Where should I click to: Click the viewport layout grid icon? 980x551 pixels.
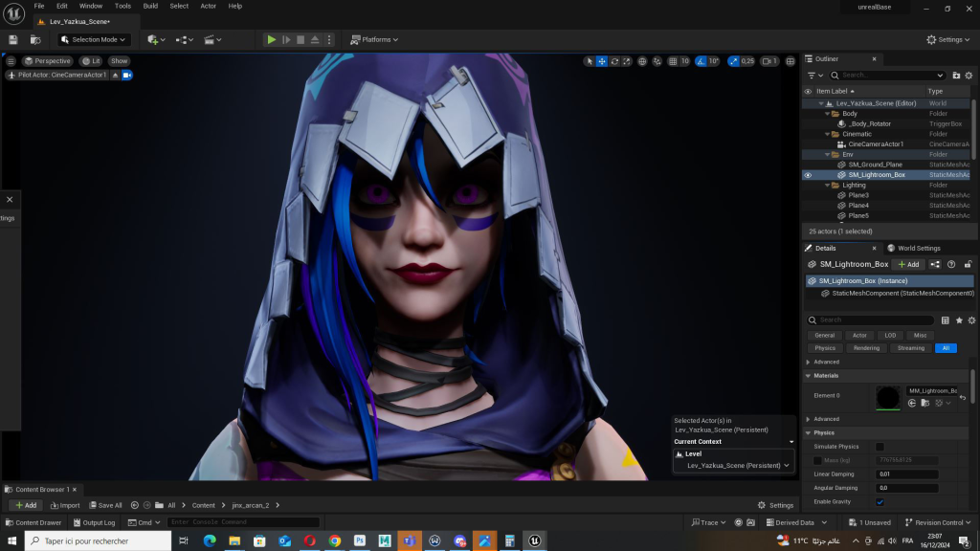(x=791, y=61)
